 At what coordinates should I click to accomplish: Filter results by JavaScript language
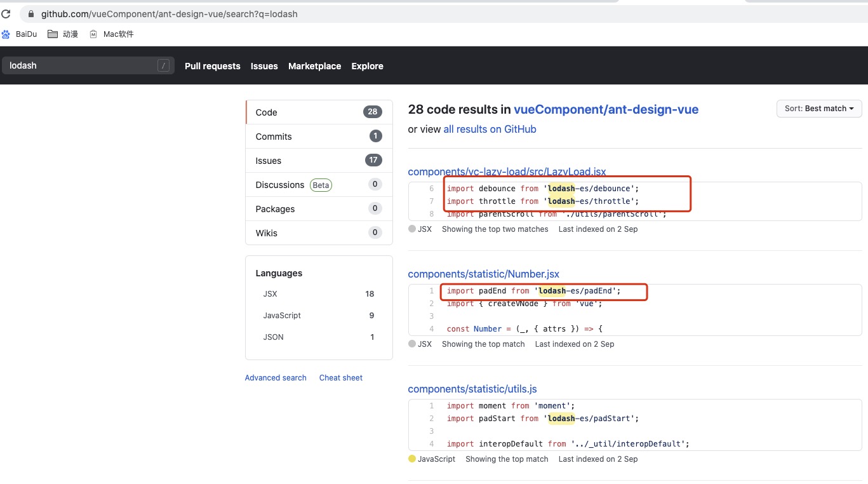tap(319, 316)
